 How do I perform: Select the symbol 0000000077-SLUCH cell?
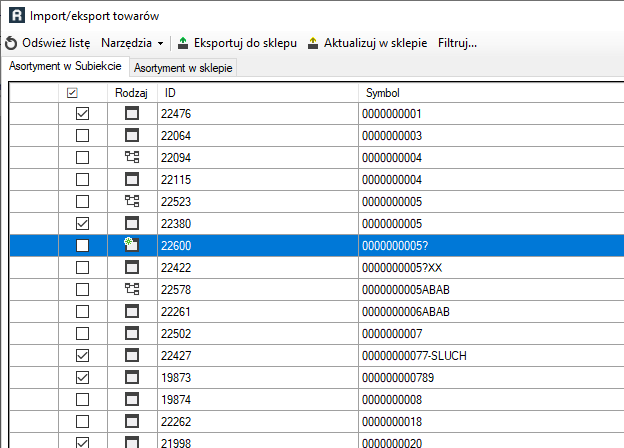pyautogui.click(x=491, y=355)
